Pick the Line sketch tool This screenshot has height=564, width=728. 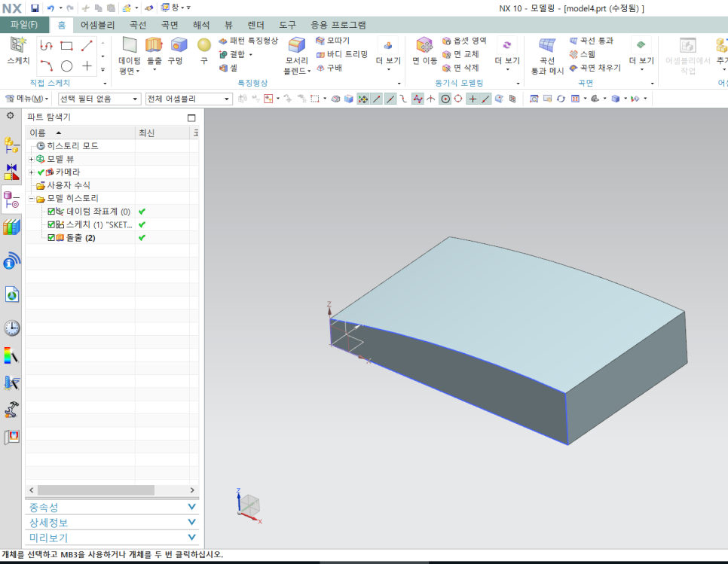pyautogui.click(x=87, y=45)
